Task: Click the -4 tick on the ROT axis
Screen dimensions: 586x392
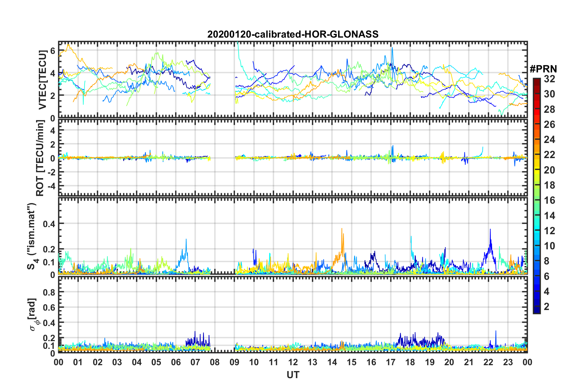Action: click(51, 186)
